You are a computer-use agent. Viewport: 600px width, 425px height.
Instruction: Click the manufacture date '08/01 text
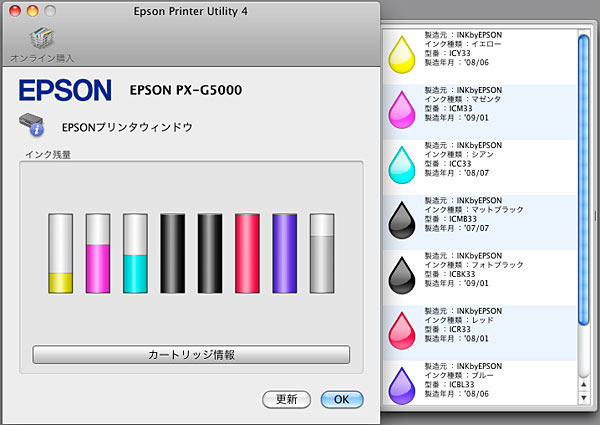(476, 338)
